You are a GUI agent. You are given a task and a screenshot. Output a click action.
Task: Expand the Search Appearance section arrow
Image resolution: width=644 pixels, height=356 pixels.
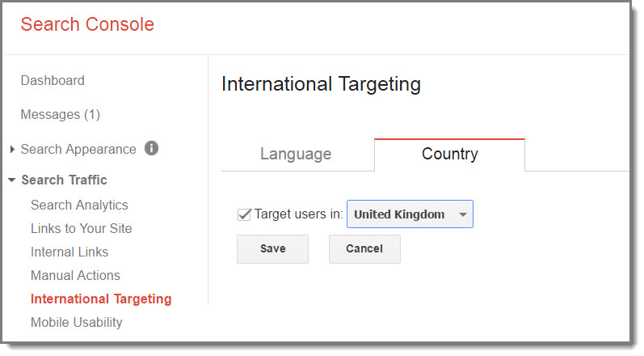[12, 149]
